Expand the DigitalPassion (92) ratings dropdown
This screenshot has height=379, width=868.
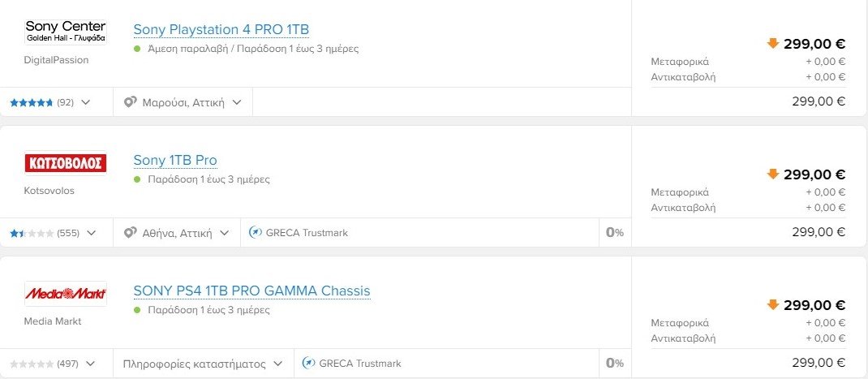(x=87, y=102)
